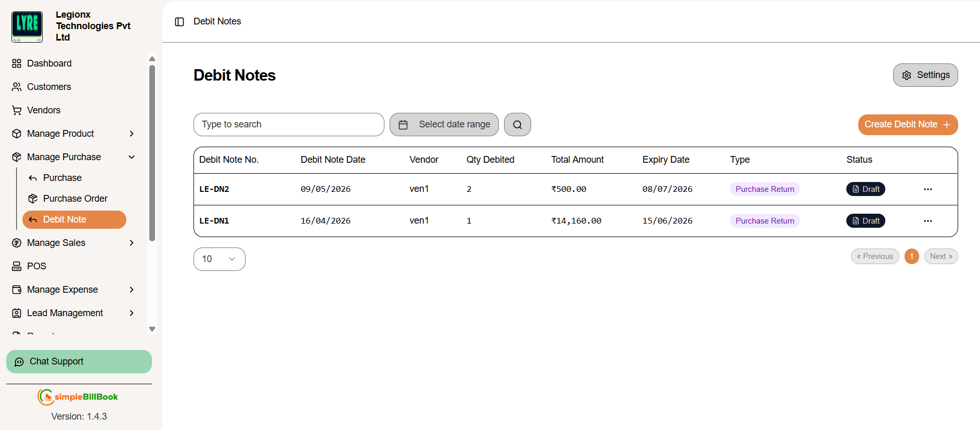Expand the Lead Management submenu chevron

pyautogui.click(x=132, y=313)
